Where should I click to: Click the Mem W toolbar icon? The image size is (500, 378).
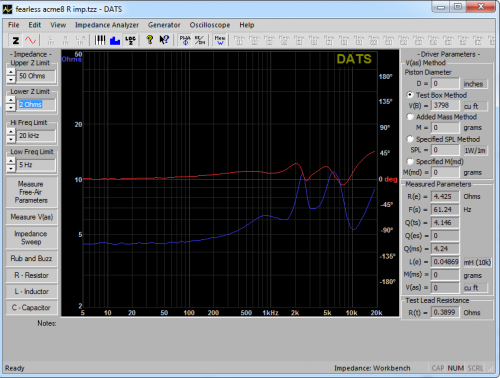coord(220,41)
